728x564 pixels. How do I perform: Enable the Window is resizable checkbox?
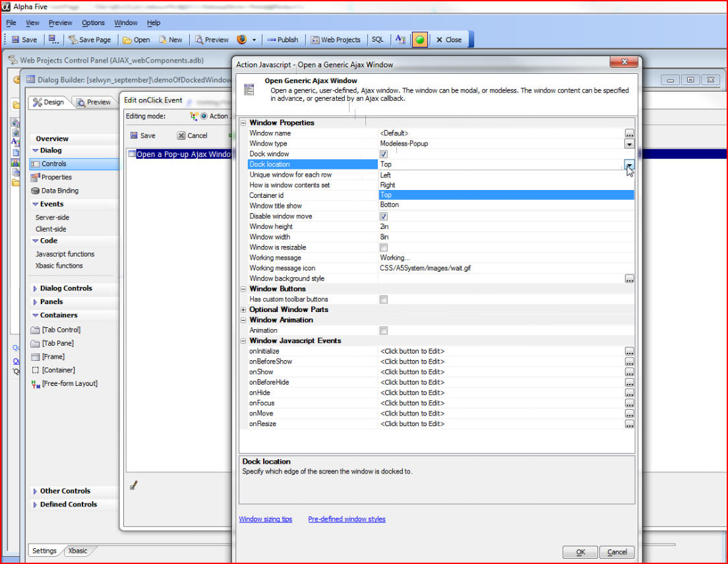coord(384,247)
